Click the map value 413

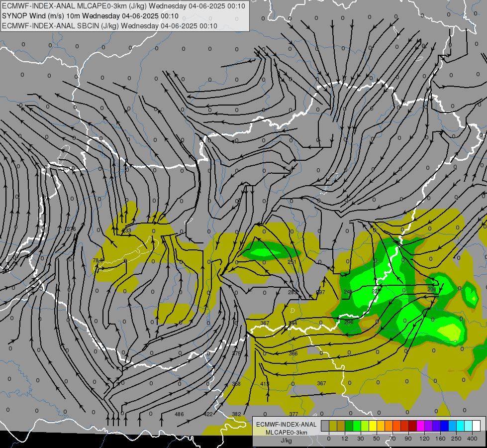point(265,384)
